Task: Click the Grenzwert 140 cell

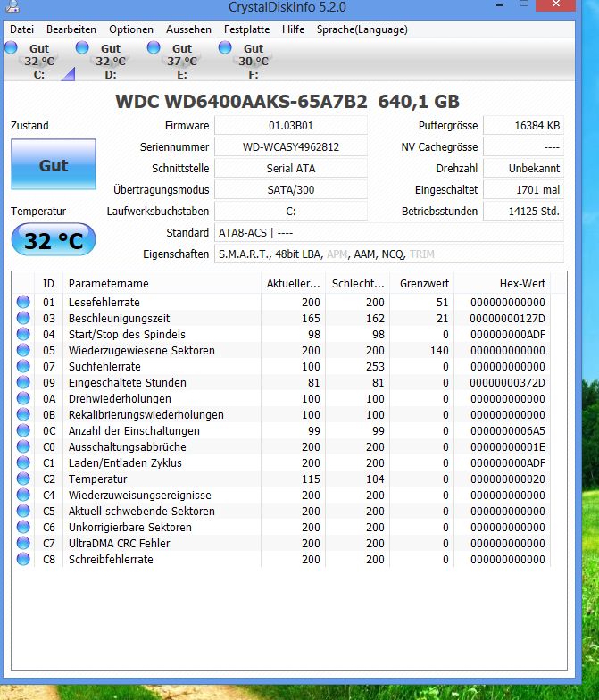Action: 439,350
